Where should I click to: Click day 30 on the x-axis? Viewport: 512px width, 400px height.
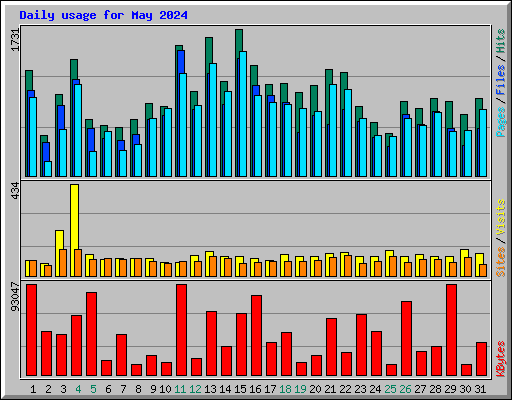[x=465, y=389]
